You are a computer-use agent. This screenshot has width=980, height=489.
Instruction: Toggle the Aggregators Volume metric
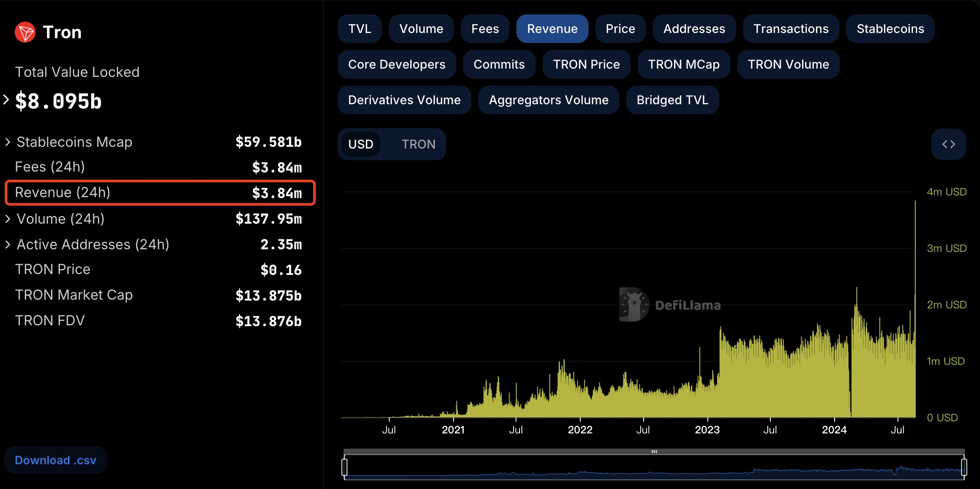click(549, 100)
